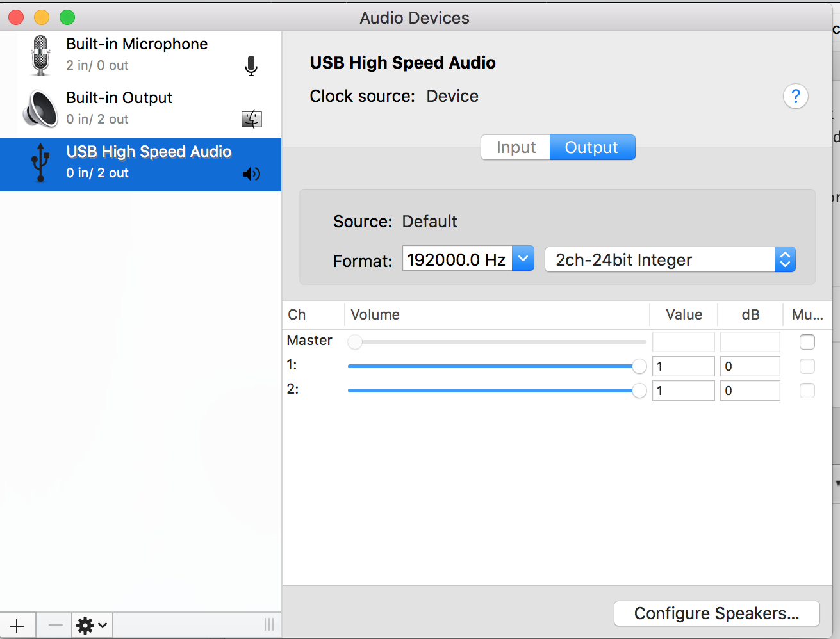Screen dimensions: 840x639
Task: Click the Configure Speakers button
Action: (x=716, y=613)
